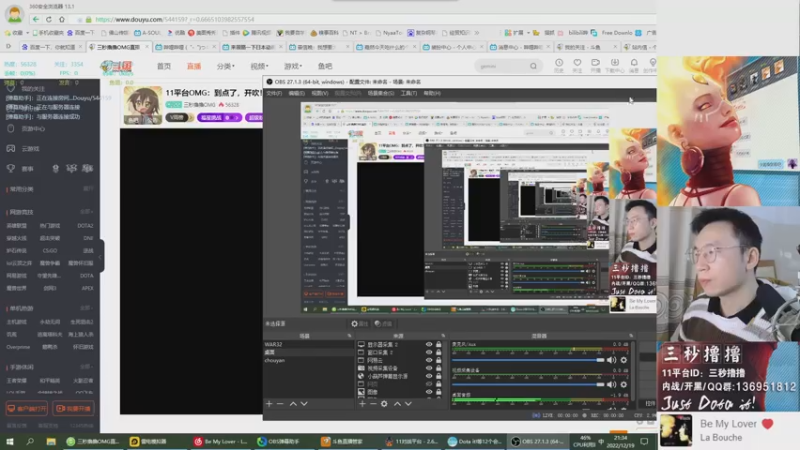Image resolution: width=800 pixels, height=450 pixels.
Task: Adjust the 视频采集设备 volume slider
Action: 528,384
